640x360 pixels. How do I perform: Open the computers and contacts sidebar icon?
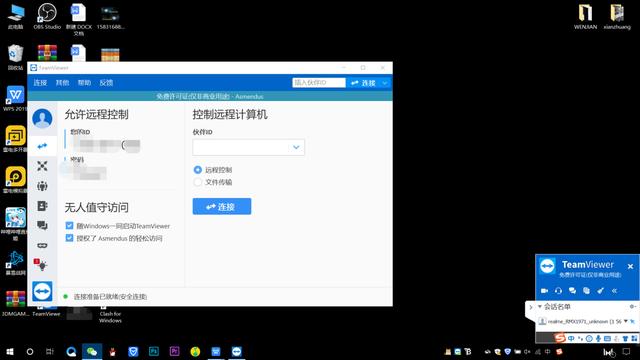42,206
